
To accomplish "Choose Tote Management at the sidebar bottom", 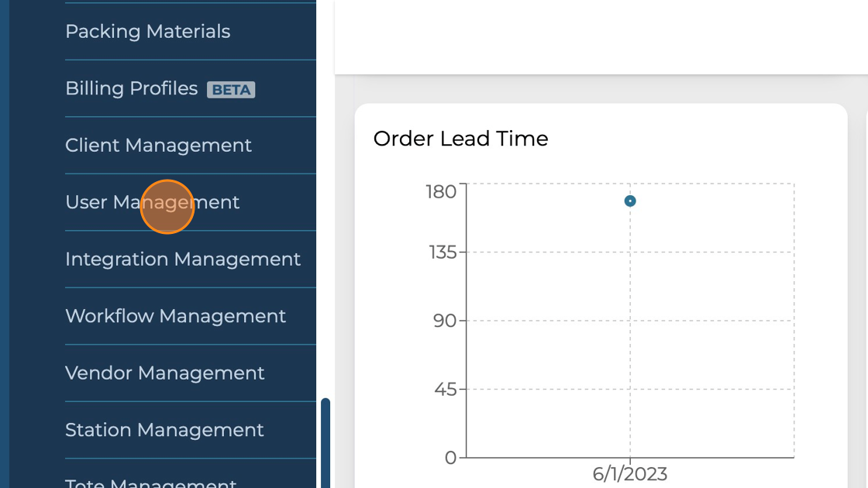I will pos(150,483).
